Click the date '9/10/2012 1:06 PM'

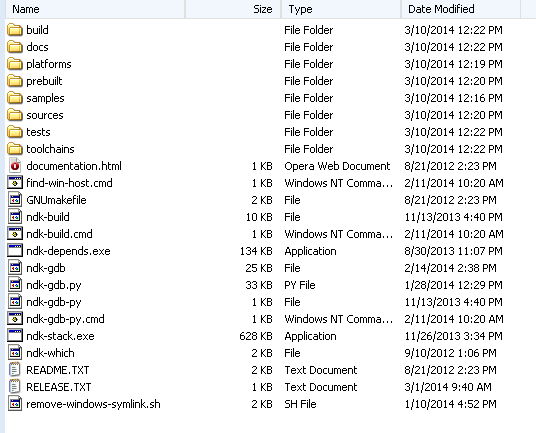(x=451, y=353)
